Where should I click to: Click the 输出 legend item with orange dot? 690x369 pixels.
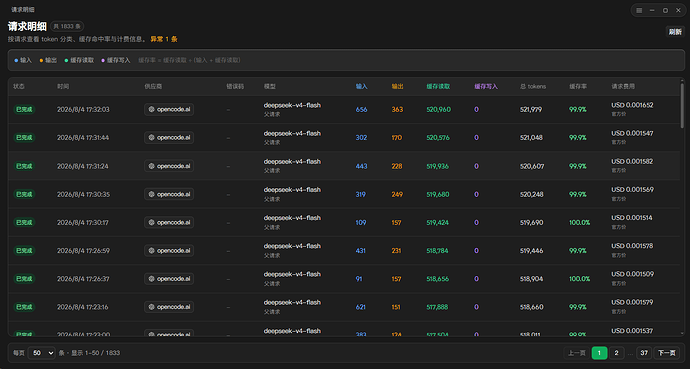[48, 60]
